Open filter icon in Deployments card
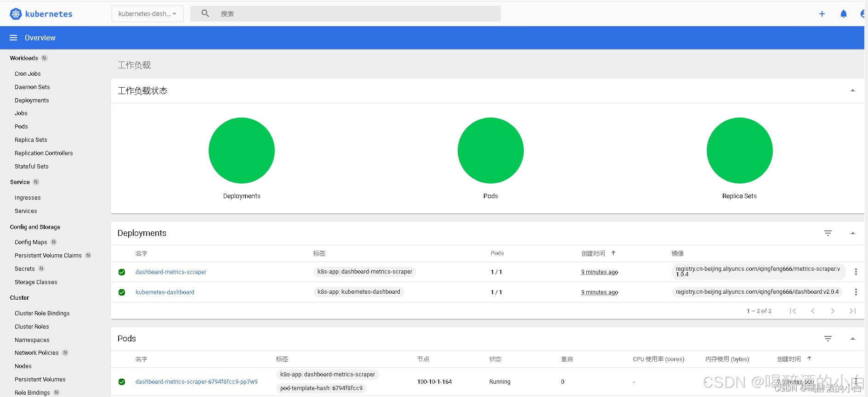Viewport: 868px width, 397px height. 828,233
